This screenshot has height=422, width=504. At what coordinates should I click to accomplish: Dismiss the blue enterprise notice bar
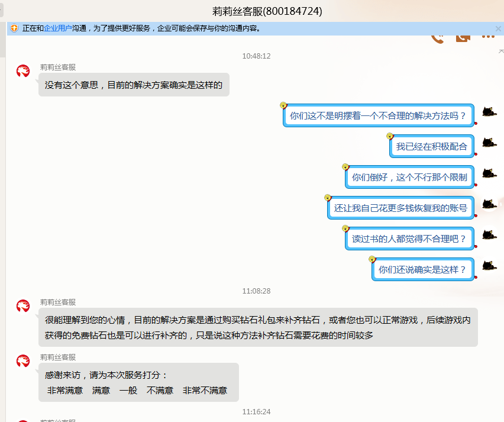click(498, 28)
